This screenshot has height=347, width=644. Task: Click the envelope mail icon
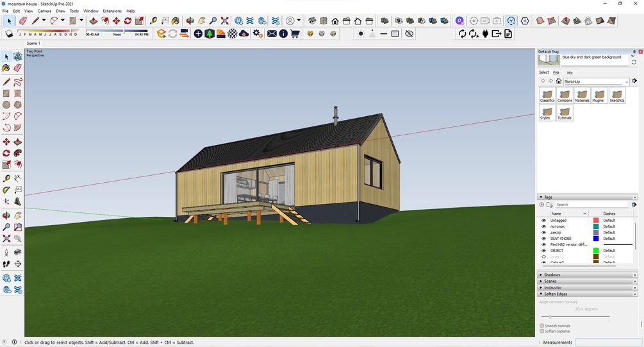(x=272, y=34)
